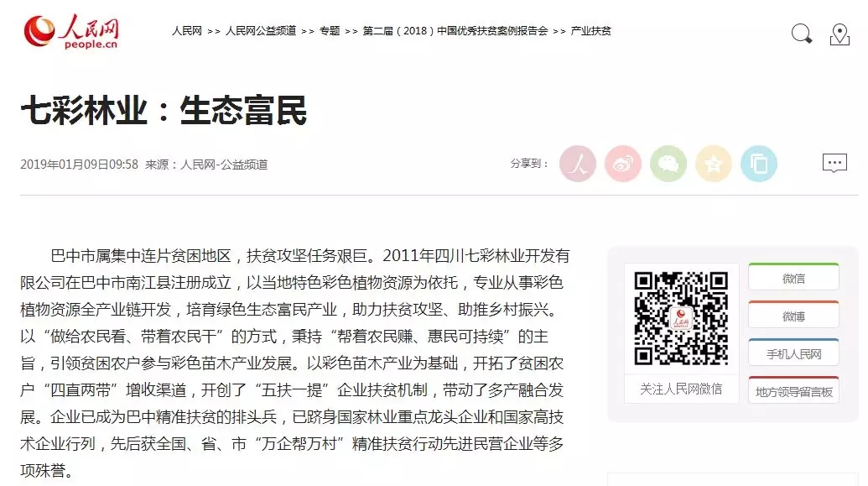Select the 微博 tab in sidebar

pyautogui.click(x=794, y=315)
